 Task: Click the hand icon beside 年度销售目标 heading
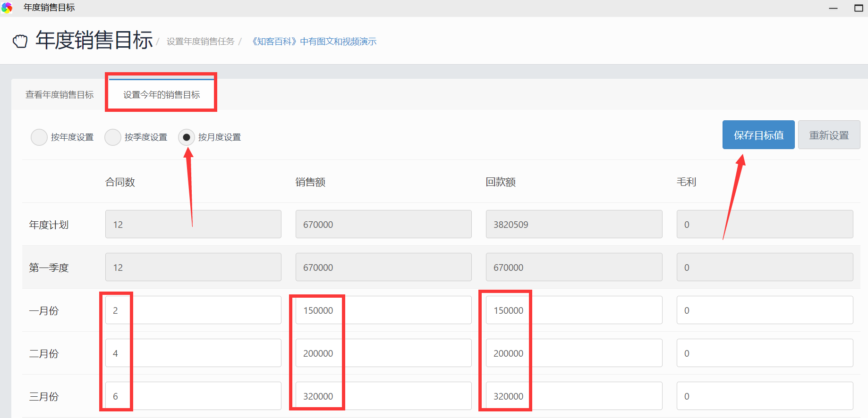[x=20, y=41]
